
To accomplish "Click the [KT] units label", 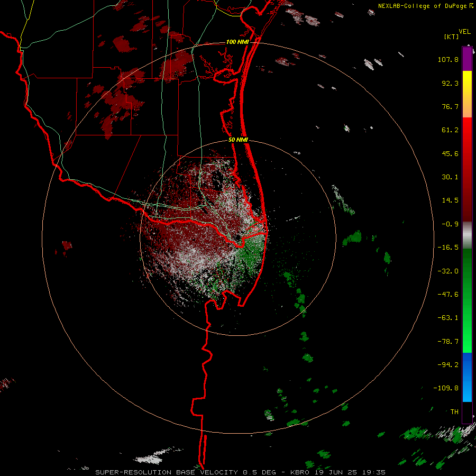I will pyautogui.click(x=451, y=36).
